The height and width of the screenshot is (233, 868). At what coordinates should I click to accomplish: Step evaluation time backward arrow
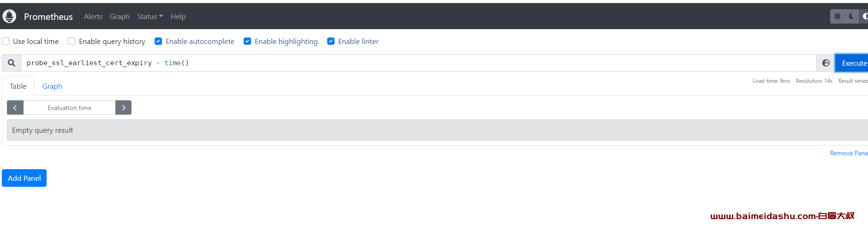pyautogui.click(x=15, y=108)
